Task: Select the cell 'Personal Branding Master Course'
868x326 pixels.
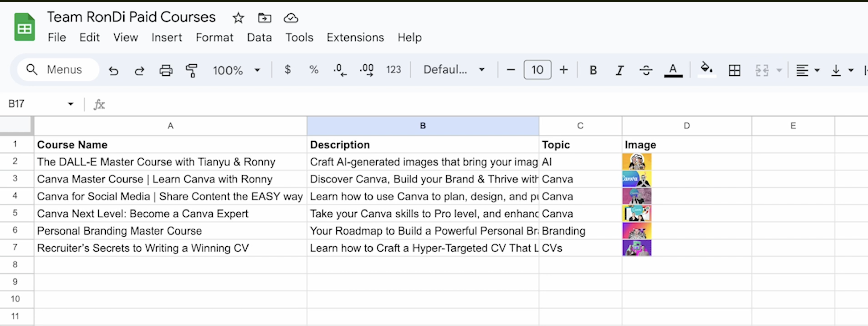Action: coord(171,231)
